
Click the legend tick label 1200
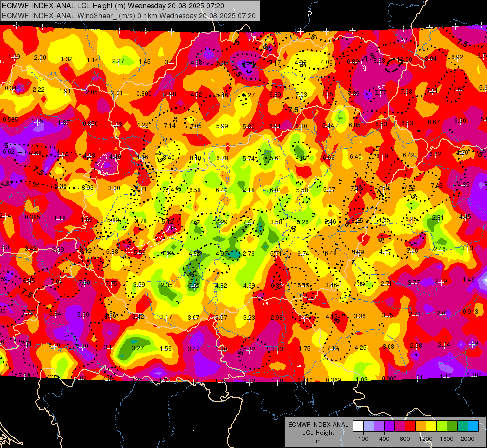tap(426, 439)
